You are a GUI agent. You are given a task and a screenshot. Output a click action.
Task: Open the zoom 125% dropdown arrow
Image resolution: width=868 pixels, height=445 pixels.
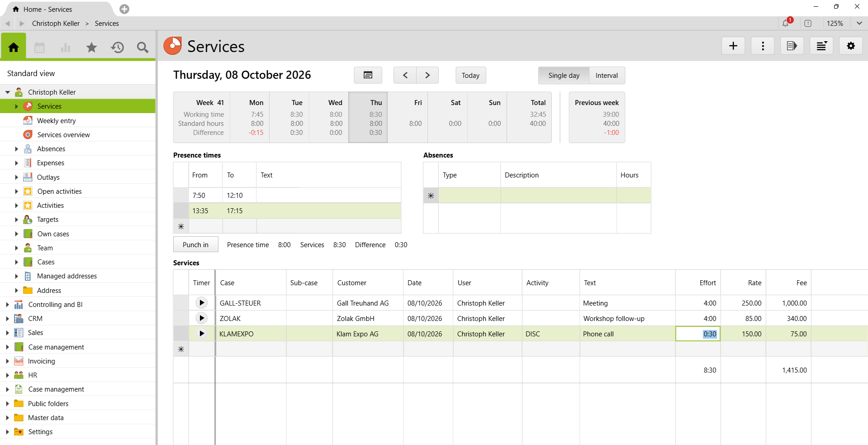pos(859,23)
